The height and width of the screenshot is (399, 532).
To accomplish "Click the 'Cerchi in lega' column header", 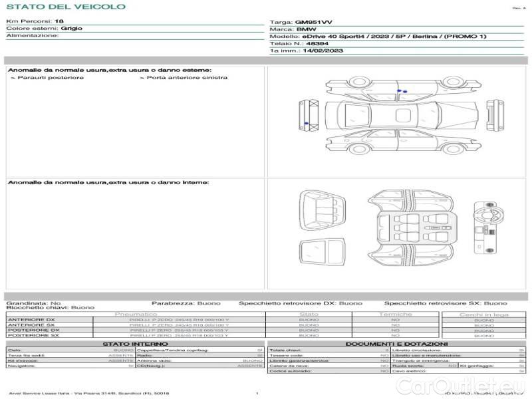I will [x=483, y=314].
